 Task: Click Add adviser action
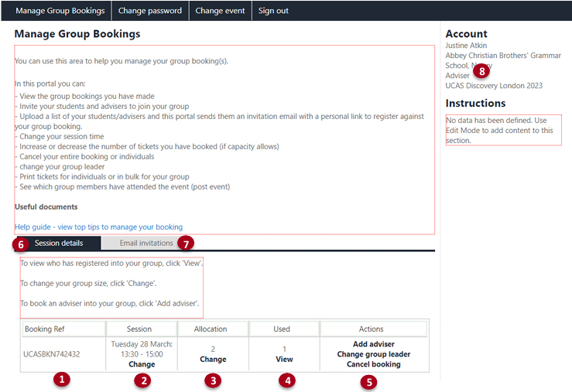pos(373,344)
